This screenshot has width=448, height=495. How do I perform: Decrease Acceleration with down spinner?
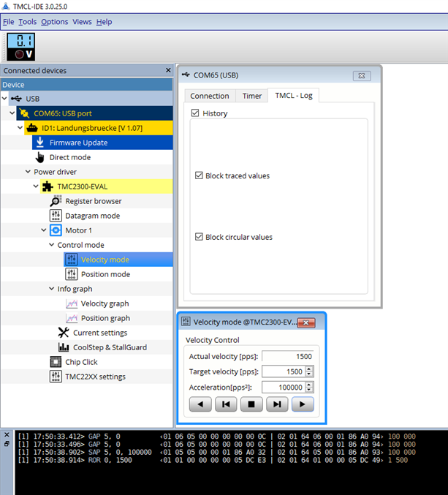tap(309, 390)
